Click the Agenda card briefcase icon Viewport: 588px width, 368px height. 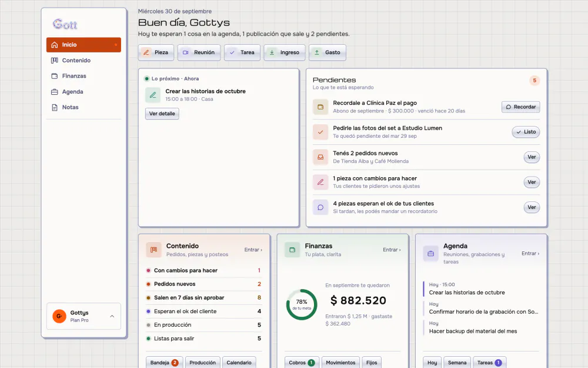[x=430, y=253]
